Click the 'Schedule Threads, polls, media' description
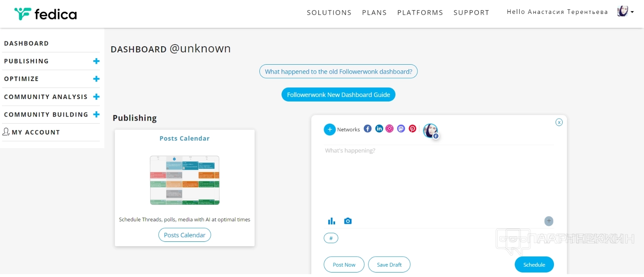The height and width of the screenshot is (277, 644). tap(185, 220)
